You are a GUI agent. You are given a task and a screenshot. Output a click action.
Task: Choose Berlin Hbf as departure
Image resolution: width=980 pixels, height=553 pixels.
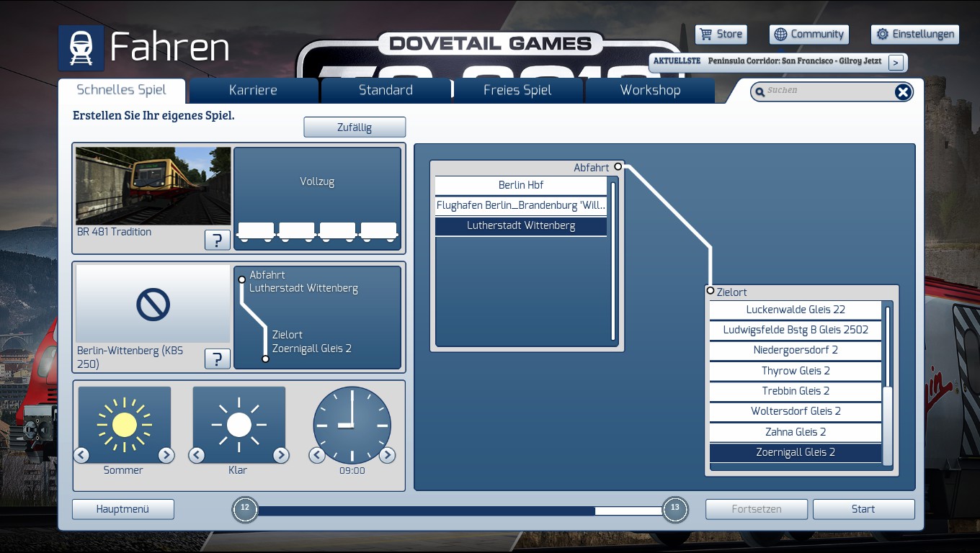click(521, 185)
